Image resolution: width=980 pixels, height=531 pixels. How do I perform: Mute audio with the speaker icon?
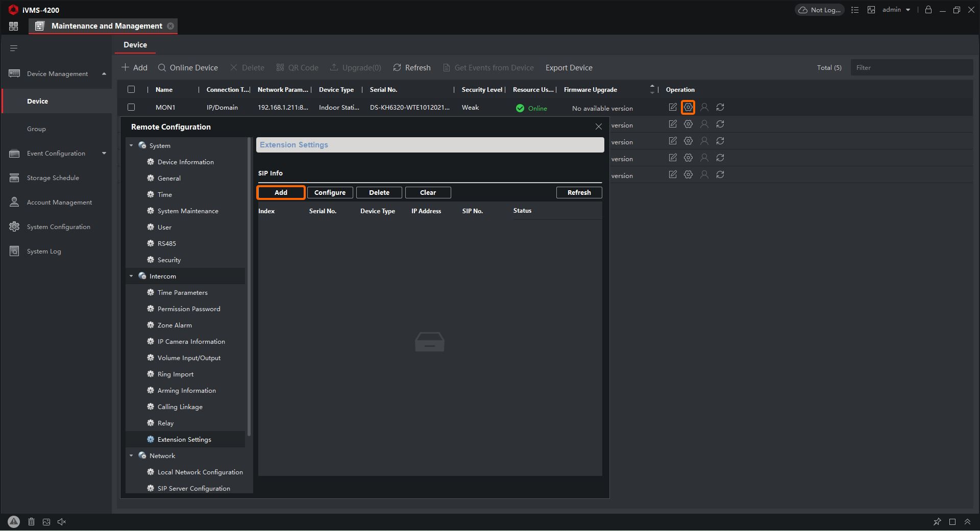(x=62, y=522)
